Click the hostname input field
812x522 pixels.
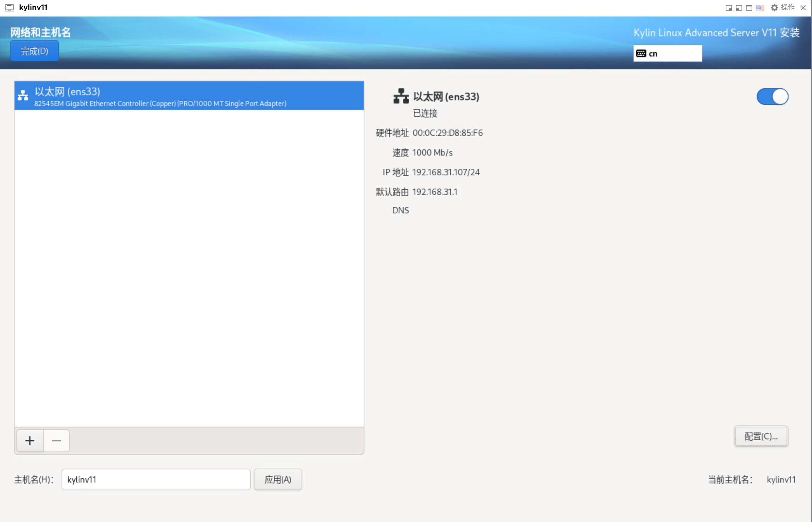(x=156, y=479)
